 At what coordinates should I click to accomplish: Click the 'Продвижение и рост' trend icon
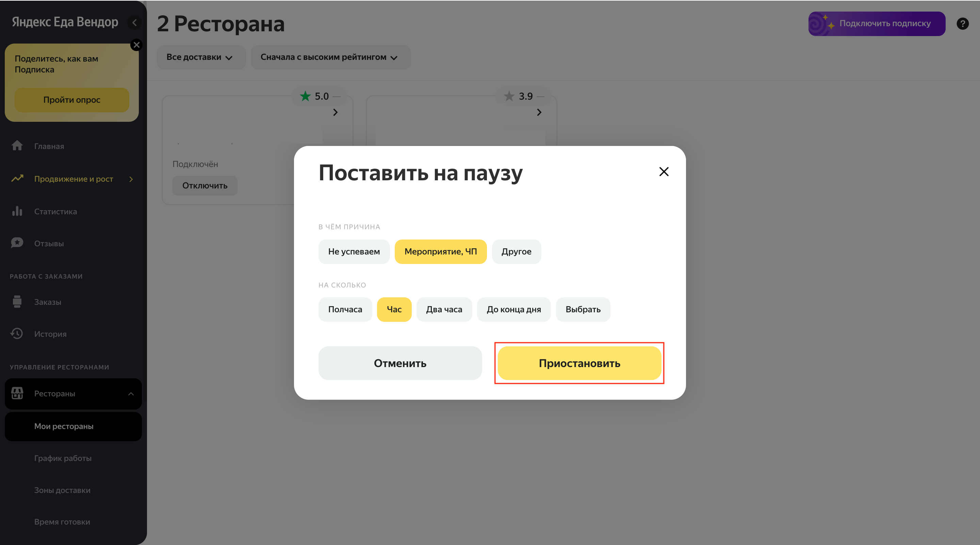(17, 178)
